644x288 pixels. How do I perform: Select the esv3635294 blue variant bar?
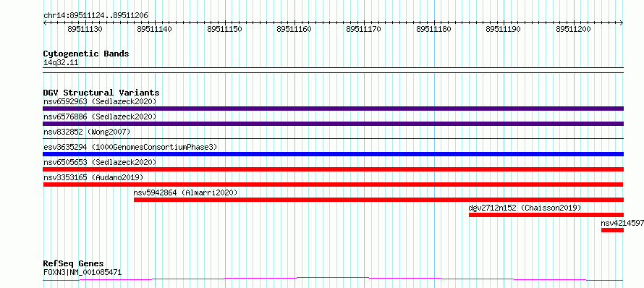pos(333,154)
